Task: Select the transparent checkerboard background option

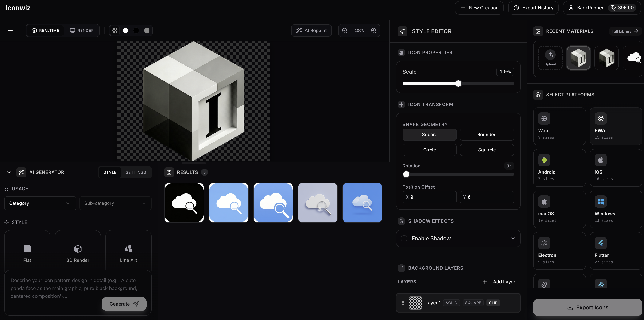Action: click(x=115, y=30)
